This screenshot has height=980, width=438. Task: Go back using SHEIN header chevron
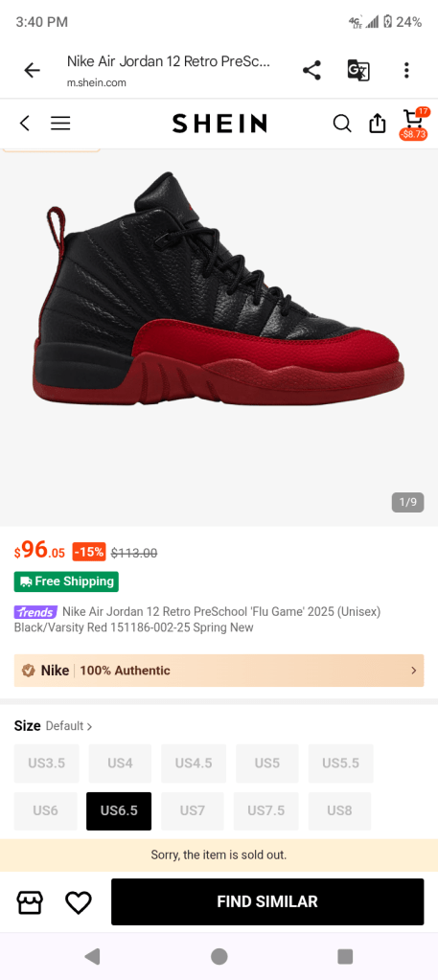pyautogui.click(x=24, y=124)
